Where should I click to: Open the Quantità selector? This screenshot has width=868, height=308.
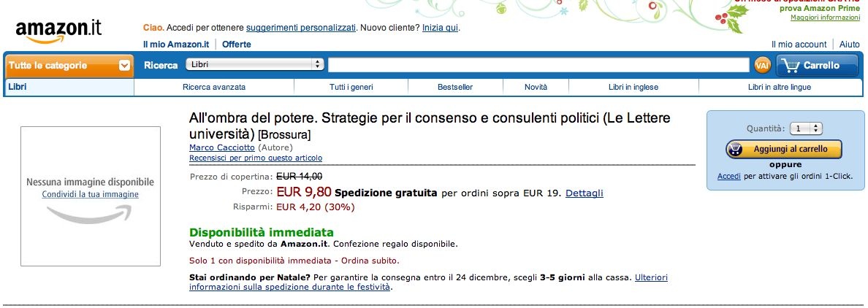[807, 128]
